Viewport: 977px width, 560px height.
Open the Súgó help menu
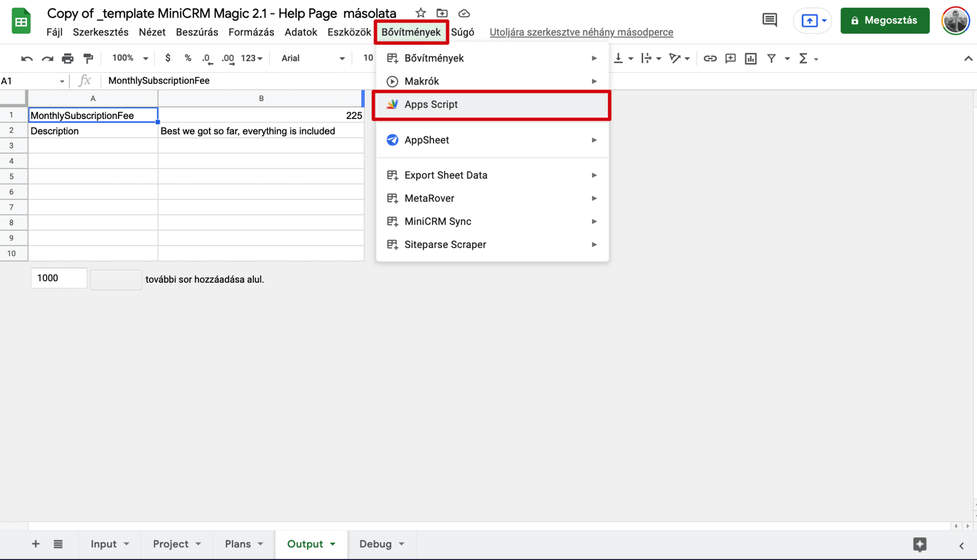(463, 32)
